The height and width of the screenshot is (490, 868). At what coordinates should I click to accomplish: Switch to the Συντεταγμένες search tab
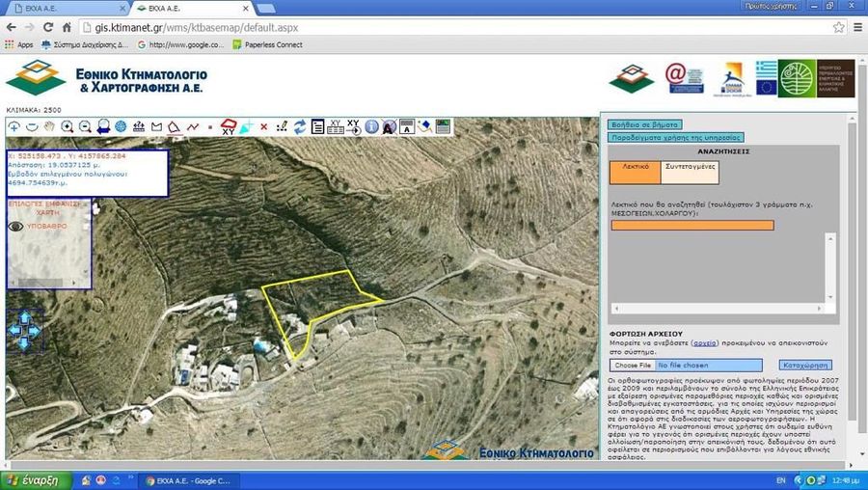[x=690, y=172]
